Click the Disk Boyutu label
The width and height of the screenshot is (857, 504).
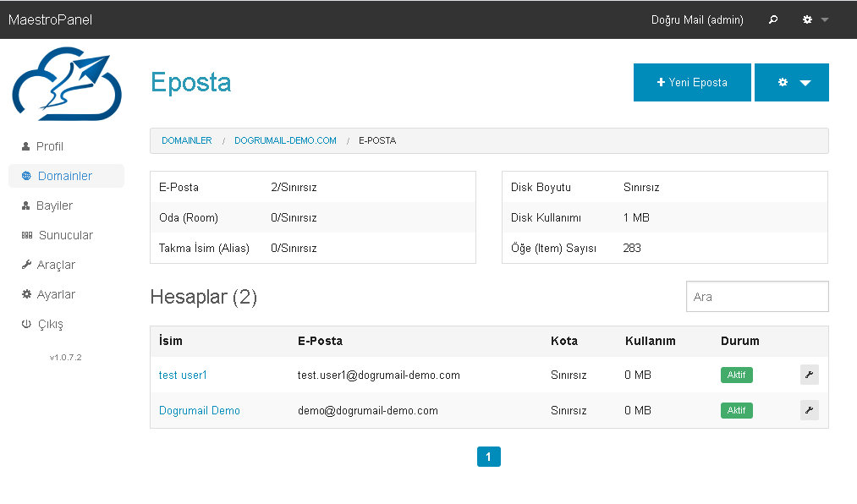541,187
